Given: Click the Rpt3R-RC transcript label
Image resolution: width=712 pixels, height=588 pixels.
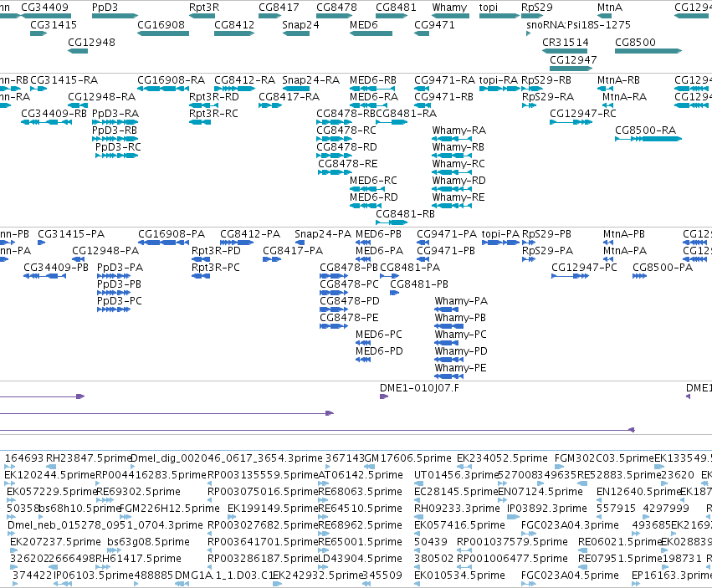Looking at the screenshot, I should 214,114.
